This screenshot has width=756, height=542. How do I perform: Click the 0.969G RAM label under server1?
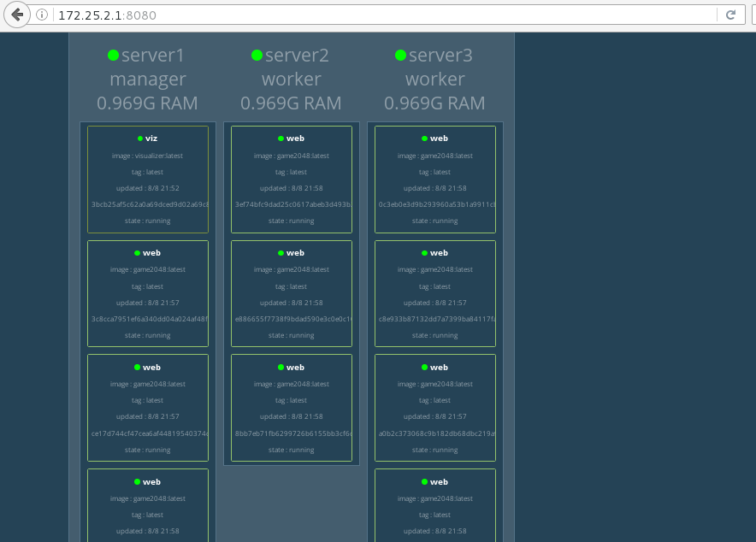(x=148, y=103)
